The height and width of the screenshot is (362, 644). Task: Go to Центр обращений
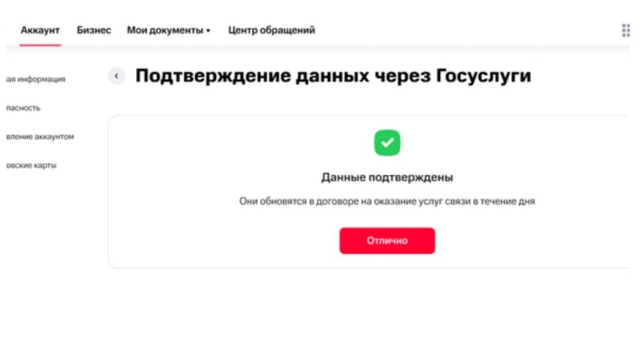(272, 30)
